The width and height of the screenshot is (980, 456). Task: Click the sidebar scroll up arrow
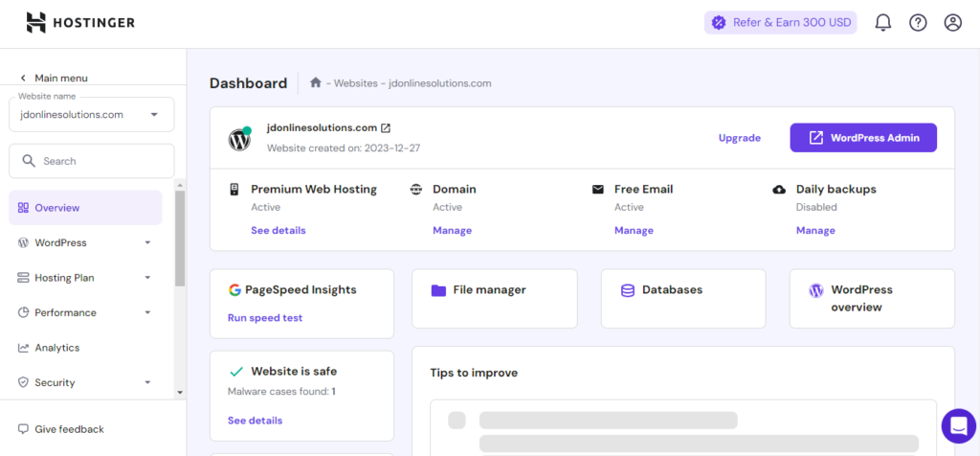pos(180,185)
